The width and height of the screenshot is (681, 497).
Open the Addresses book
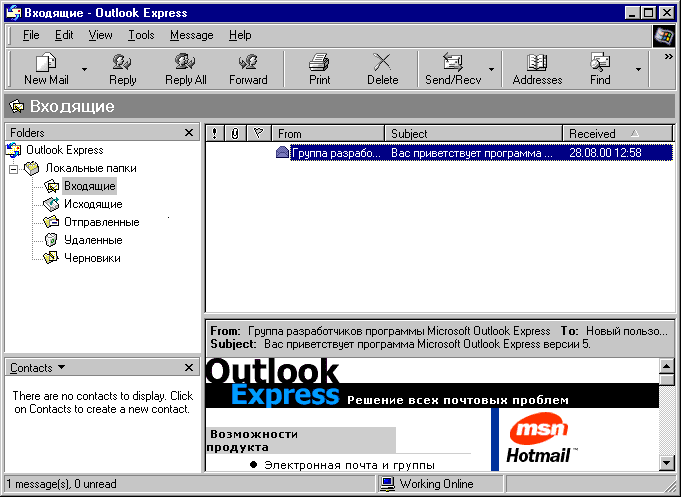click(537, 69)
